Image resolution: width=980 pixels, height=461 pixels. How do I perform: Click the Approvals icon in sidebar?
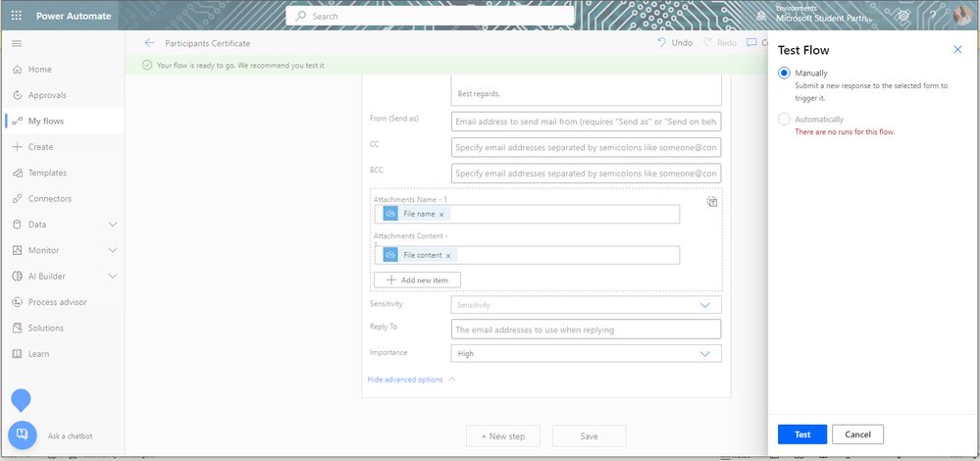[17, 95]
